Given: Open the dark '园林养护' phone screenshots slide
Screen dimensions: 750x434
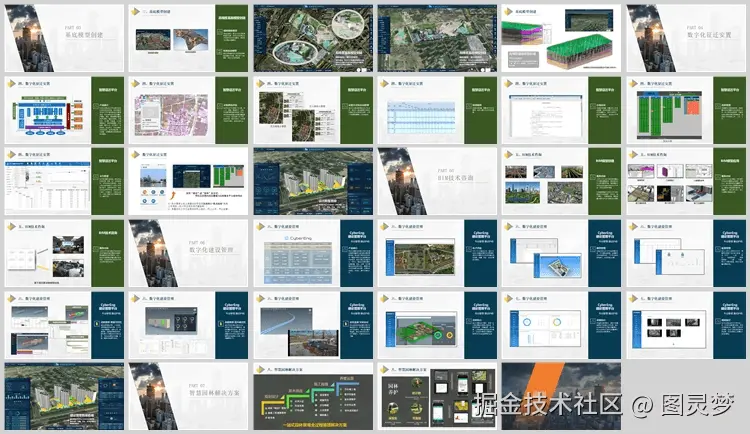Looking at the screenshot, I should 437,396.
